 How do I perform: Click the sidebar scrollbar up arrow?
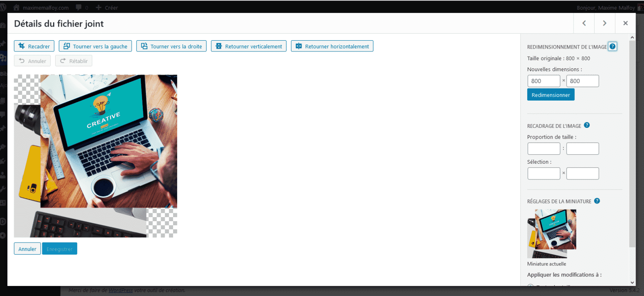point(632,37)
